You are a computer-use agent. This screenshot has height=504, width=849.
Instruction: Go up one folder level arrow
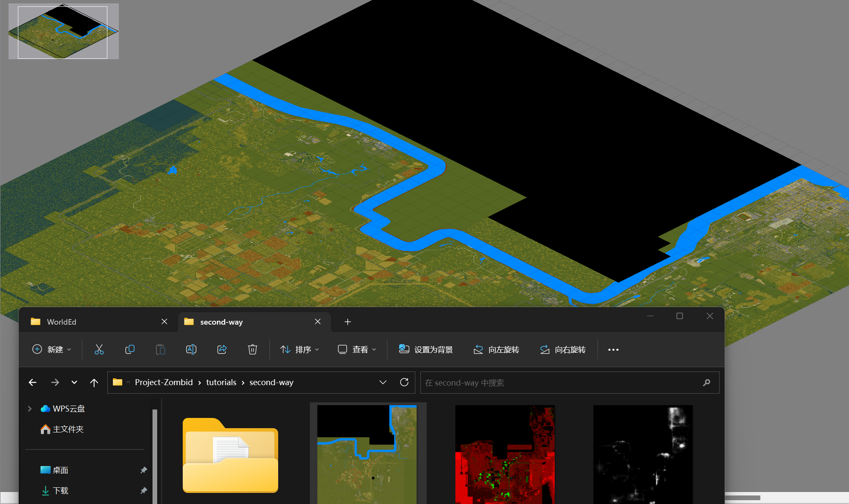tap(94, 383)
